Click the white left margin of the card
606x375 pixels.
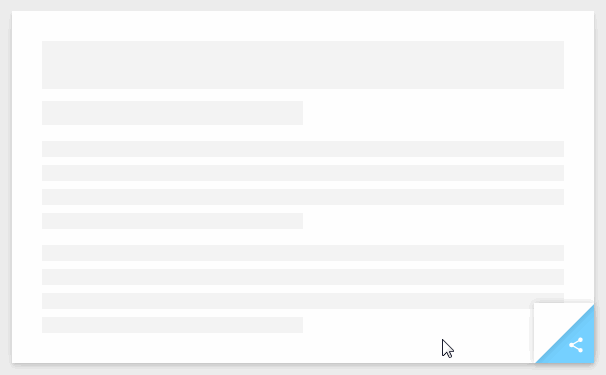coord(27,187)
